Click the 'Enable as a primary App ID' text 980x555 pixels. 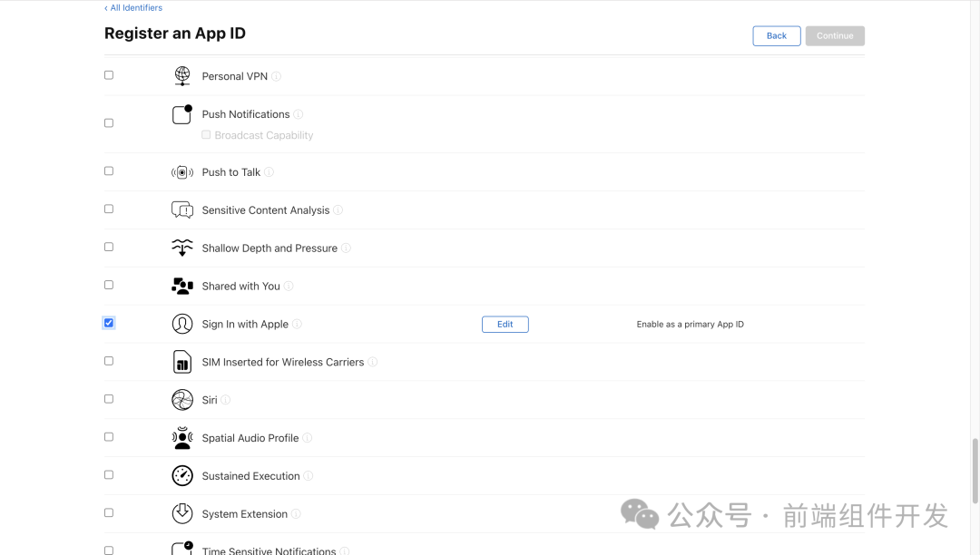[690, 324]
